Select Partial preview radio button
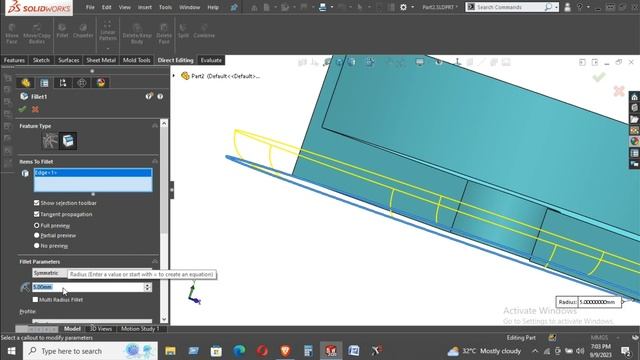640x360 pixels. pyautogui.click(x=36, y=236)
